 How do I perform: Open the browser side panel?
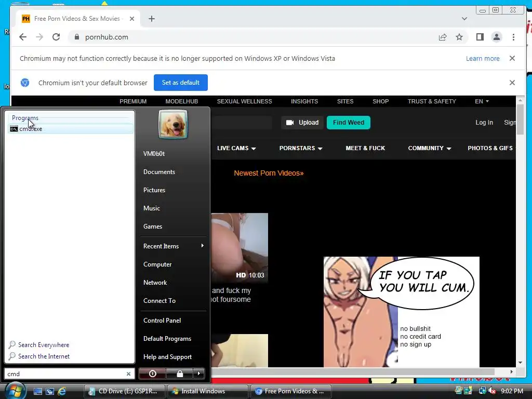point(480,37)
